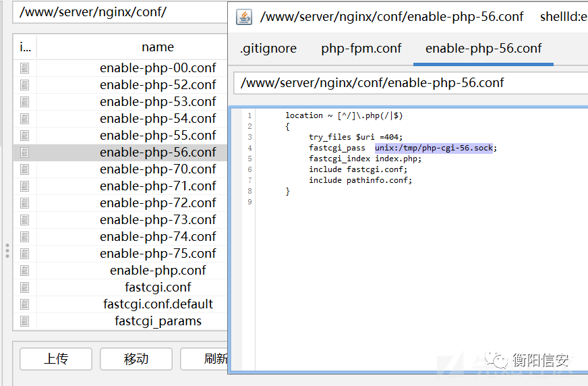Viewport: 588px width, 386px height.
Task: Select enable-php-55.conf in the file list
Action: pyautogui.click(x=158, y=136)
